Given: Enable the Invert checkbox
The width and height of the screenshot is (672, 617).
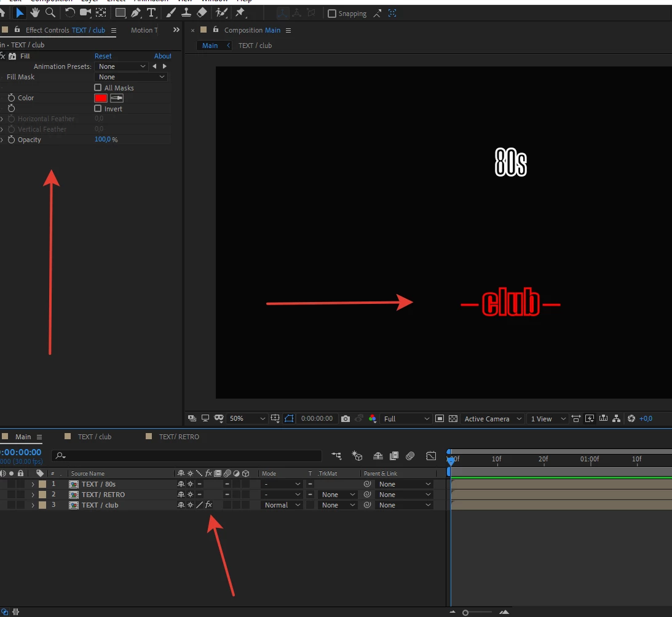Looking at the screenshot, I should click(x=98, y=108).
